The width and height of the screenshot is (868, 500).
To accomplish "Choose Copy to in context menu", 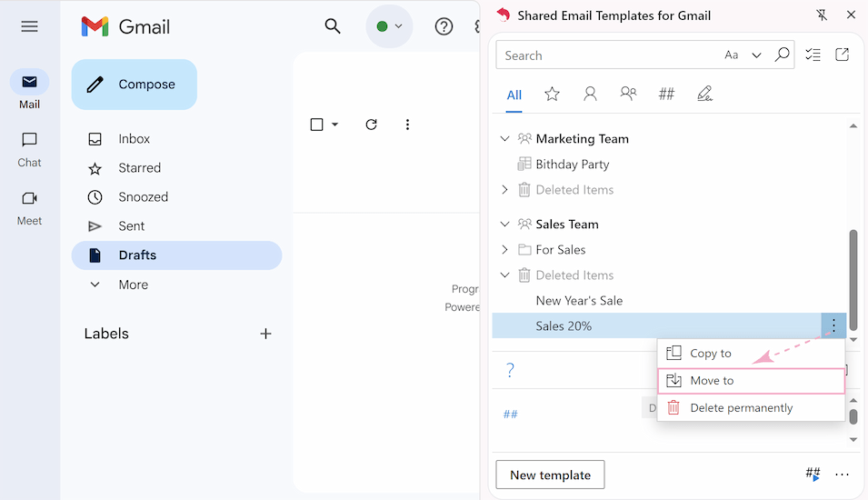I will pos(751,354).
